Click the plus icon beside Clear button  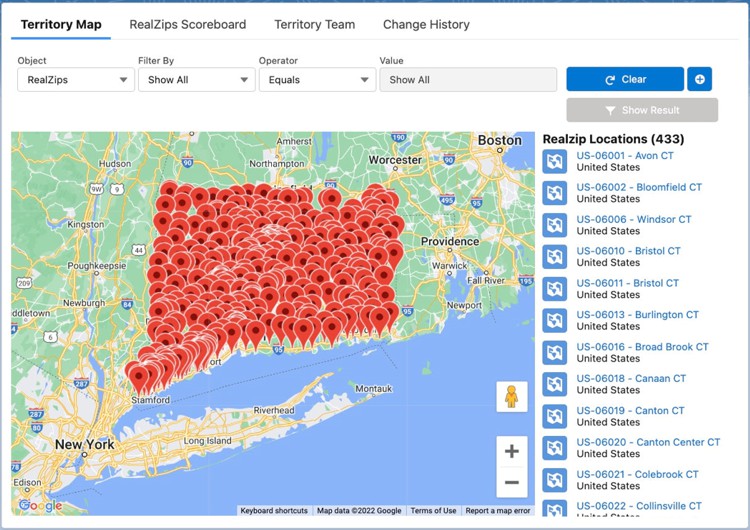pos(700,79)
